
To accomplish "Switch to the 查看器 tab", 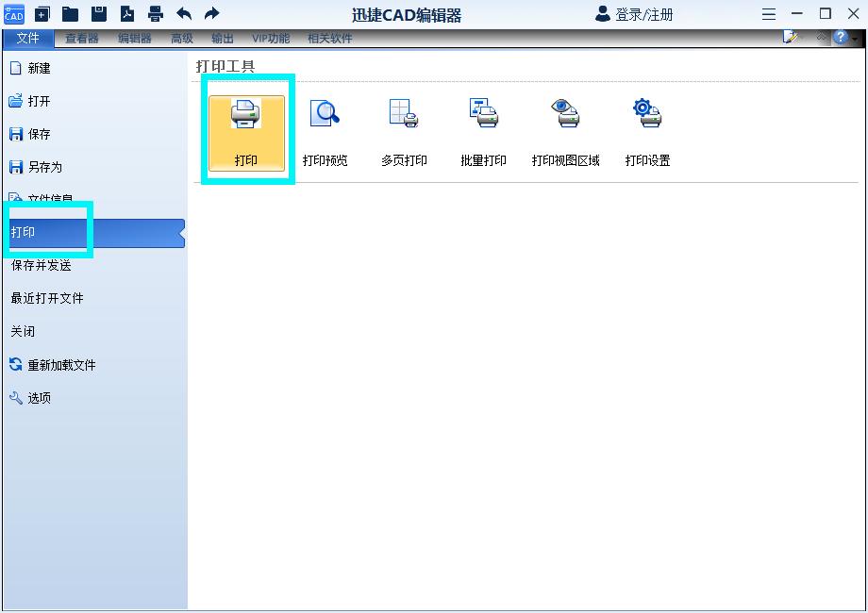I will pos(82,38).
